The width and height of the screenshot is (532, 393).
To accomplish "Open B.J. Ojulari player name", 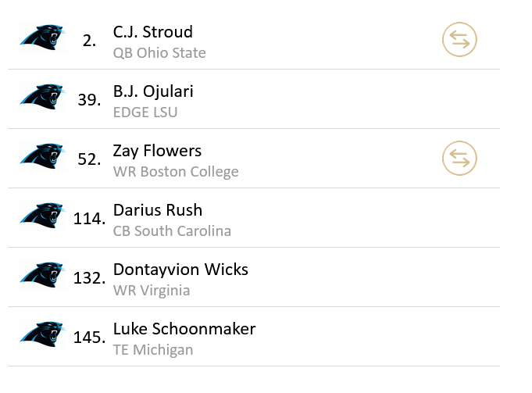I will pos(153,91).
